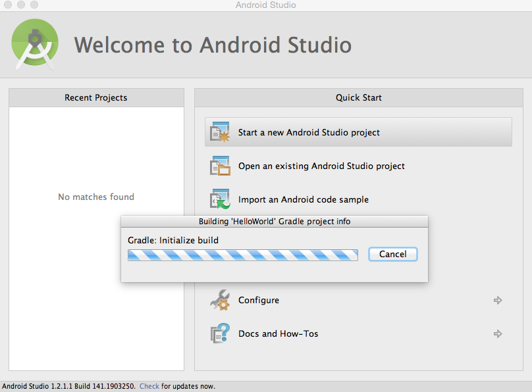Click the Quick Start header
This screenshot has width=532, height=392.
tap(359, 97)
